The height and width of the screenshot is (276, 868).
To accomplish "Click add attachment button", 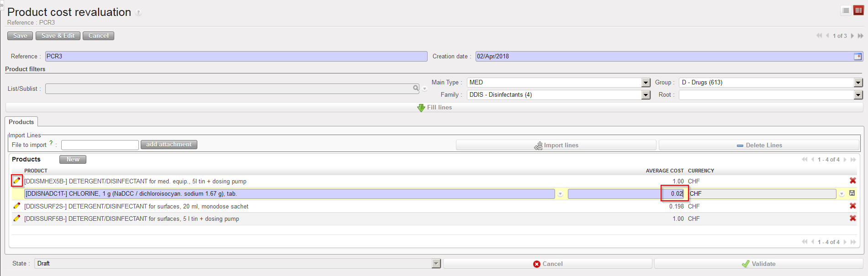I will pos(169,145).
